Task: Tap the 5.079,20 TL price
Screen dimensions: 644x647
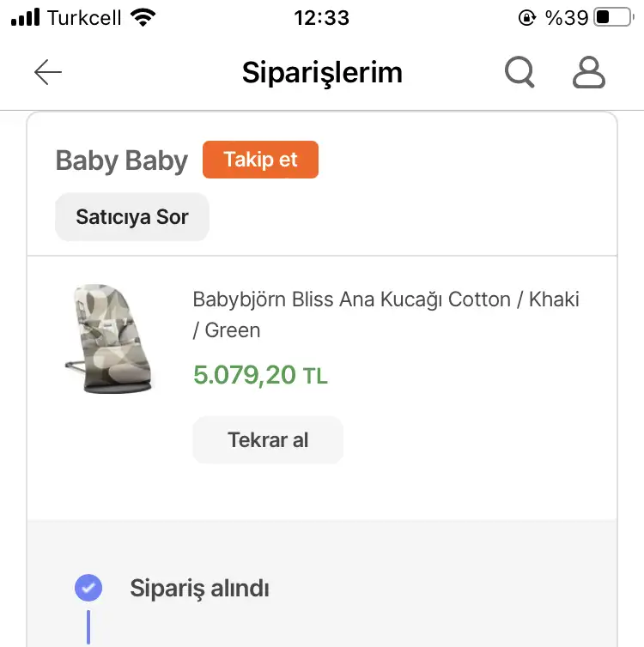Action: pyautogui.click(x=260, y=375)
